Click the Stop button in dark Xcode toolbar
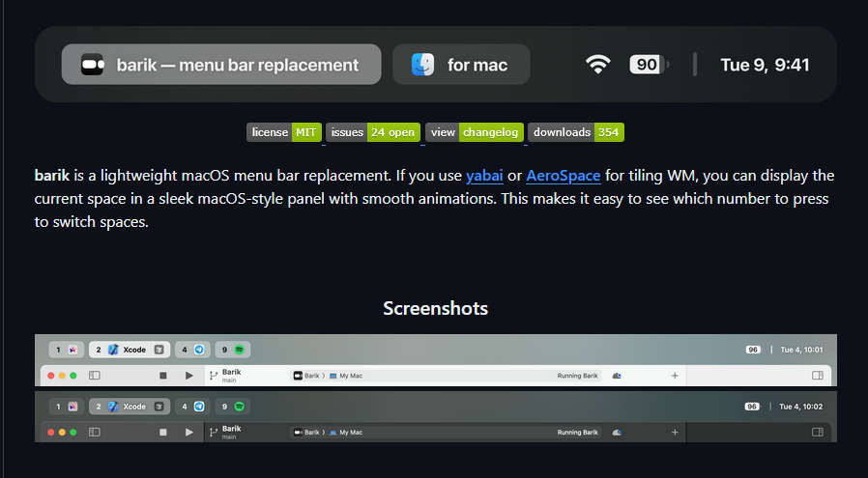This screenshot has width=868, height=478. (x=162, y=432)
